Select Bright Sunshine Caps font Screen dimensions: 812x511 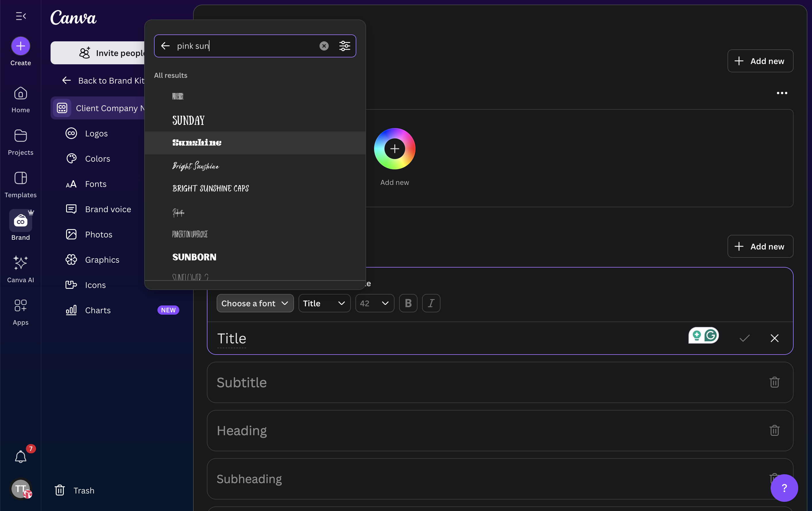(255, 188)
